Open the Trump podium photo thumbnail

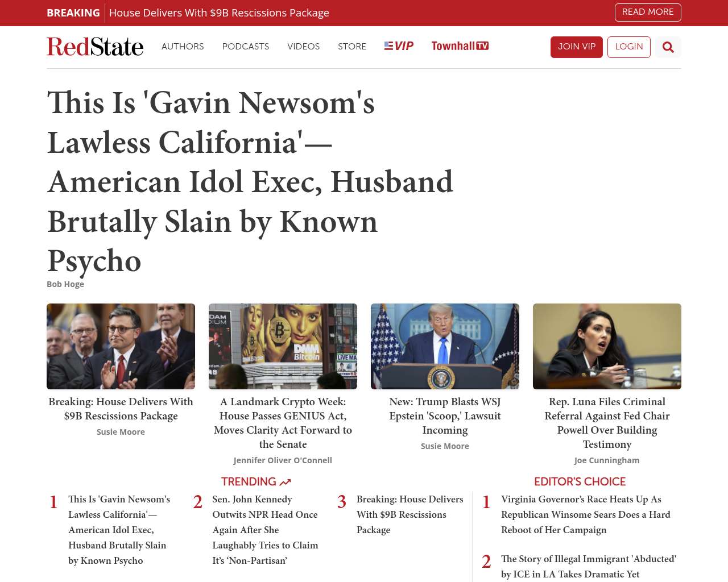[445, 347]
